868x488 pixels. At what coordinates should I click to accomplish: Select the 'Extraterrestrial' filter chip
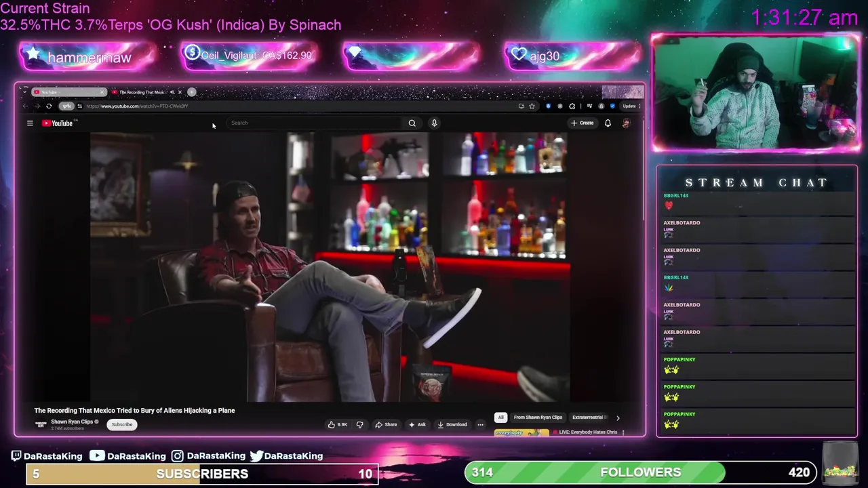[589, 418]
